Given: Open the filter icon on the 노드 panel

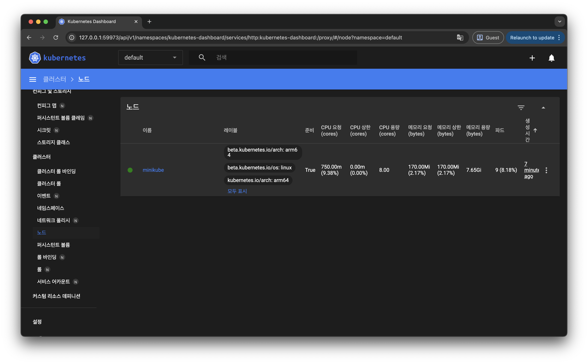Looking at the screenshot, I should tap(521, 107).
